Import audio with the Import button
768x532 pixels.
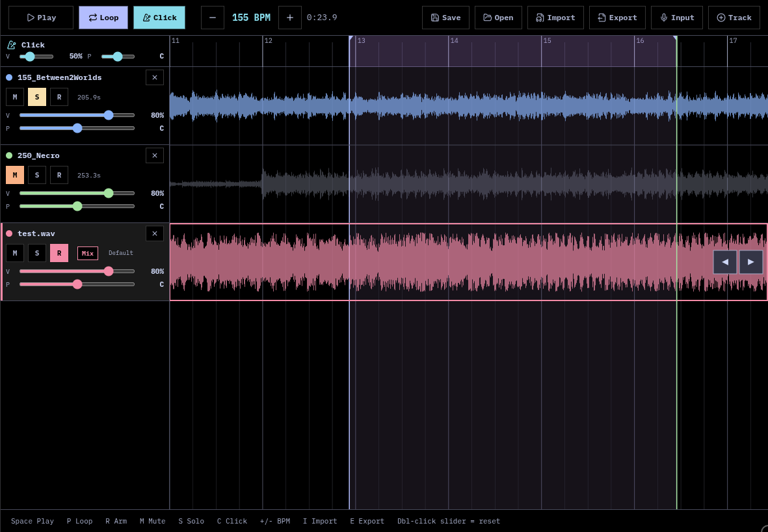[555, 18]
